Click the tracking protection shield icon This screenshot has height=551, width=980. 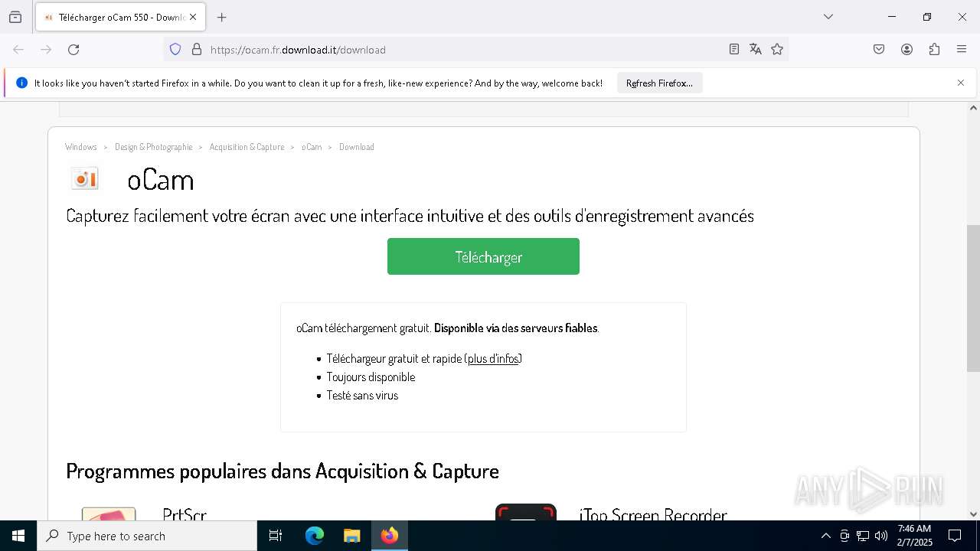(175, 50)
